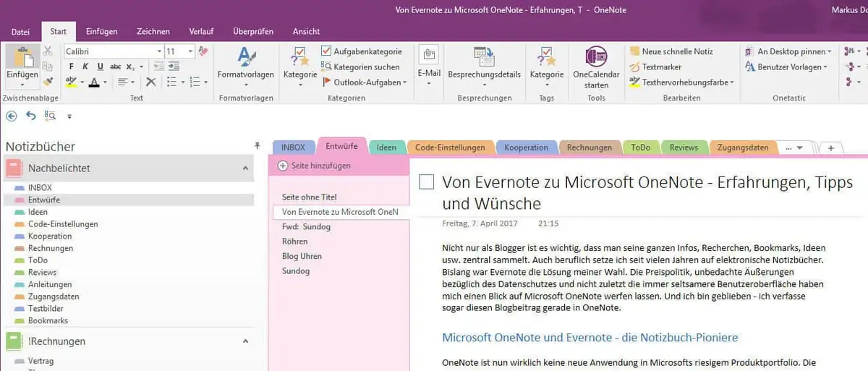Image resolution: width=868 pixels, height=371 pixels.
Task: Select the Röhren page in page list
Action: click(x=295, y=242)
